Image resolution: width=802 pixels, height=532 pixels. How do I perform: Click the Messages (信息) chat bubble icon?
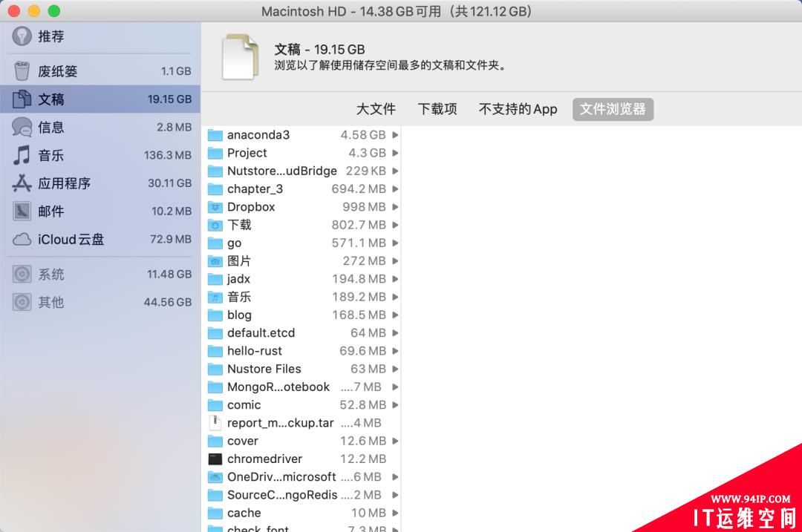22,128
